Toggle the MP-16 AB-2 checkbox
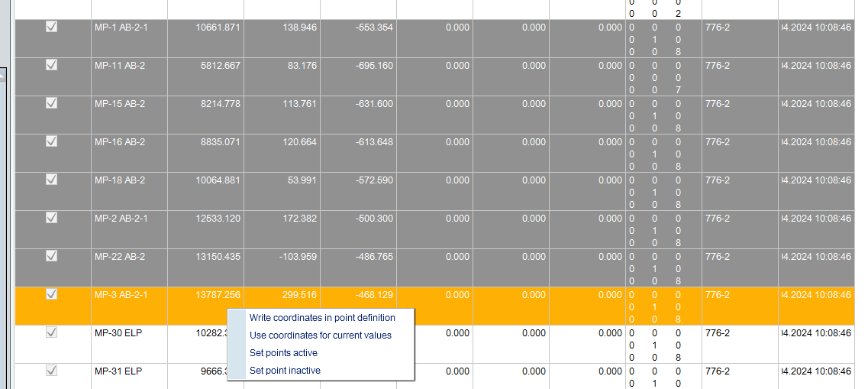868x389 pixels. click(x=52, y=141)
